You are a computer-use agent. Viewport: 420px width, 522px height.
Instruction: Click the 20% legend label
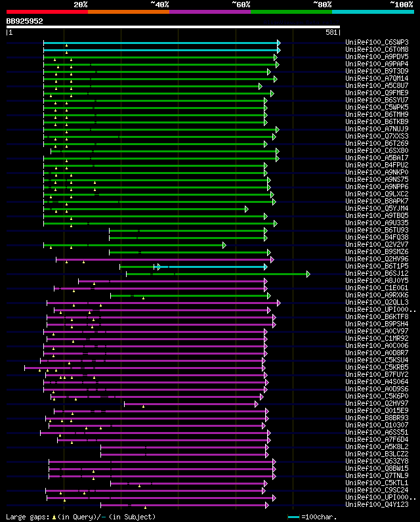[x=81, y=5]
